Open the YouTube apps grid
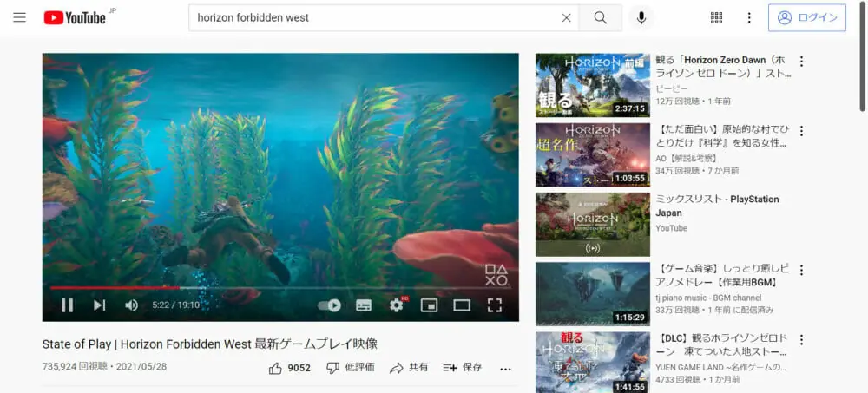 pos(716,17)
